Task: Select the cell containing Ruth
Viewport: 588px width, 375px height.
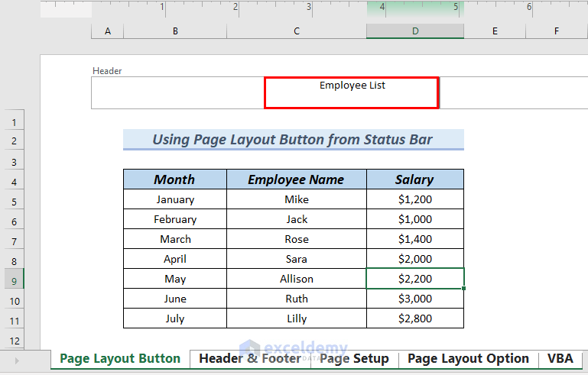Action: click(x=297, y=298)
